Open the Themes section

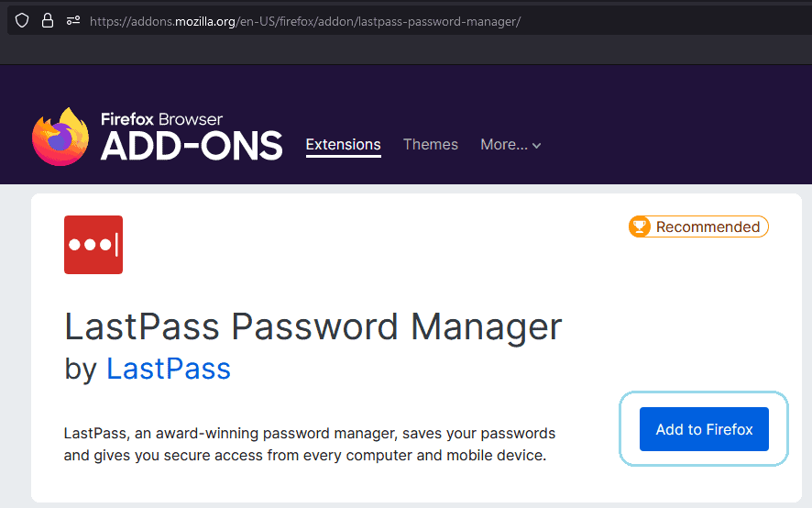click(431, 145)
